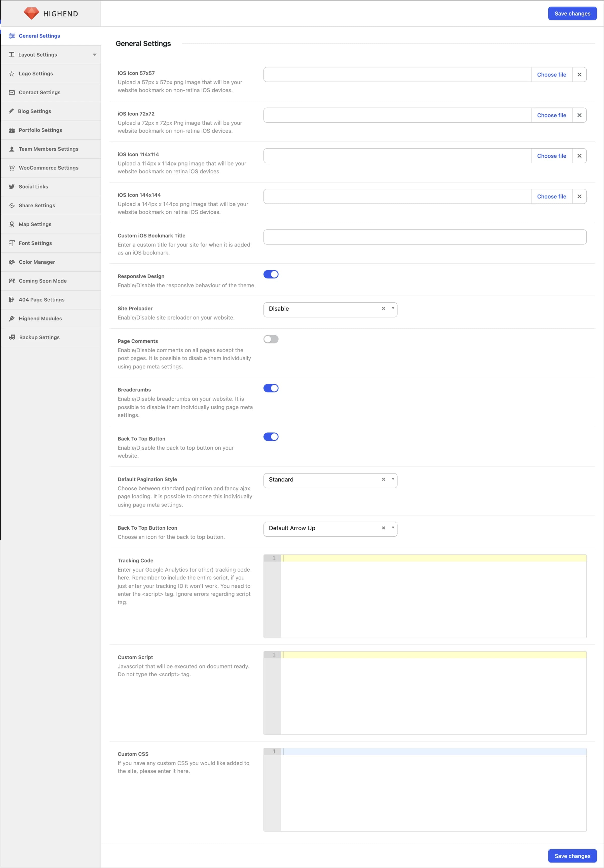Click inside the Tracking Code editor

pyautogui.click(x=425, y=596)
